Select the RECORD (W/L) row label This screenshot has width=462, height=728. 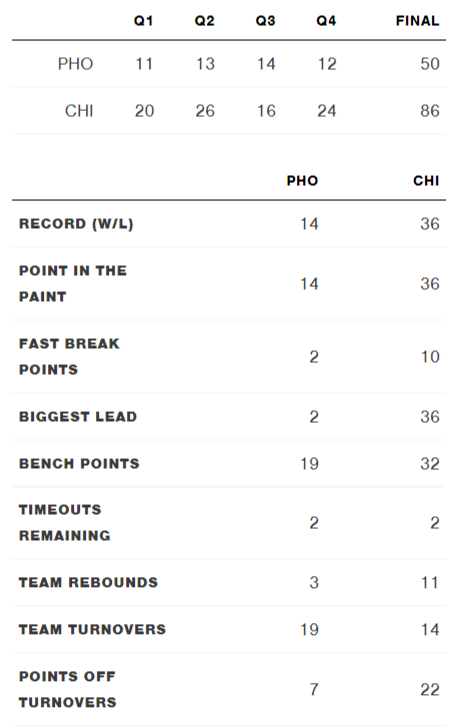(x=76, y=224)
